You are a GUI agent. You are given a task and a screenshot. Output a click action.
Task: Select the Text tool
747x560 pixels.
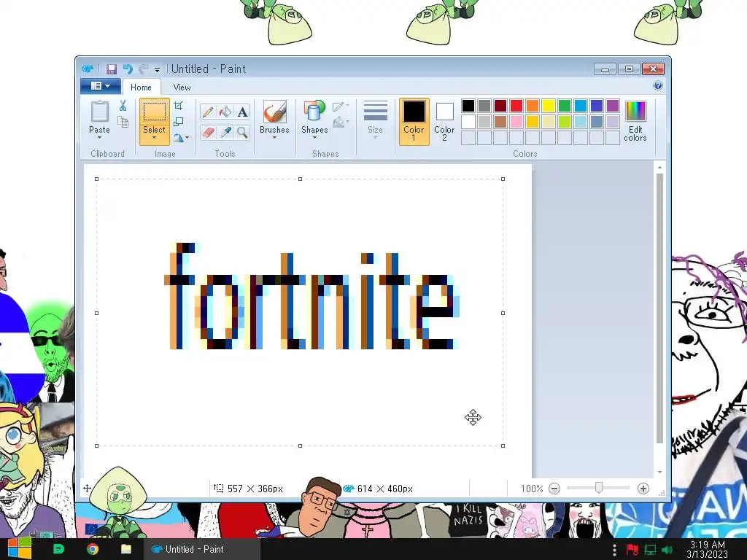pyautogui.click(x=242, y=112)
